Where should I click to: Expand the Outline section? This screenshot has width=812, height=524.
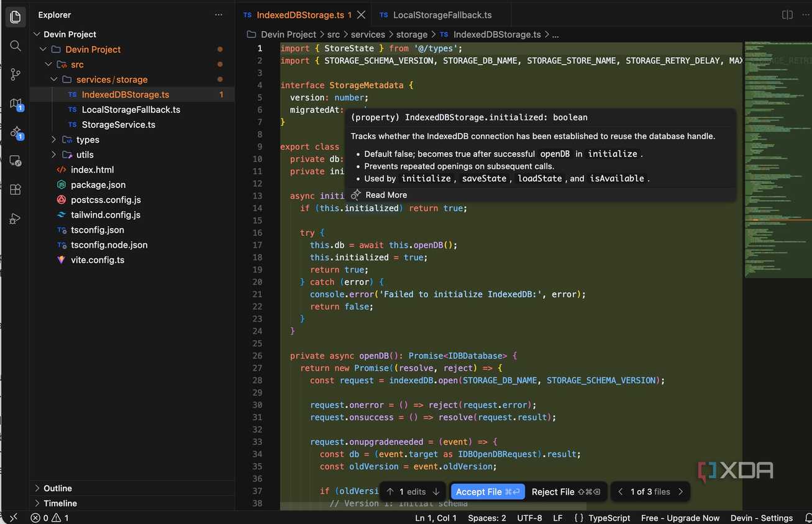point(37,489)
